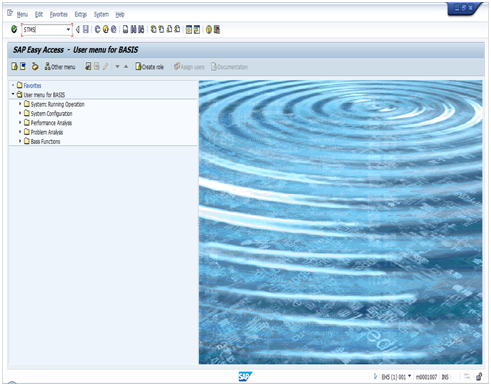This screenshot has width=491, height=386.
Task: Click the Create New Session icon
Action: pyautogui.click(x=189, y=30)
